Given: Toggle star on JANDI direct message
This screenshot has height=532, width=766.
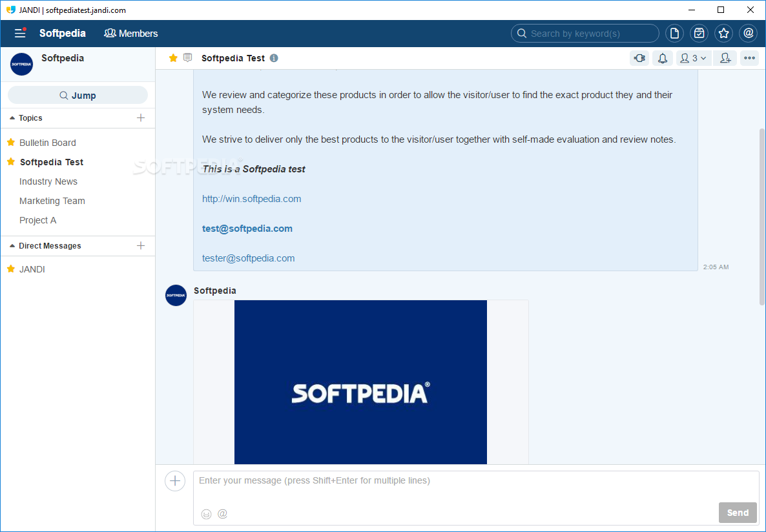Looking at the screenshot, I should click(x=11, y=269).
